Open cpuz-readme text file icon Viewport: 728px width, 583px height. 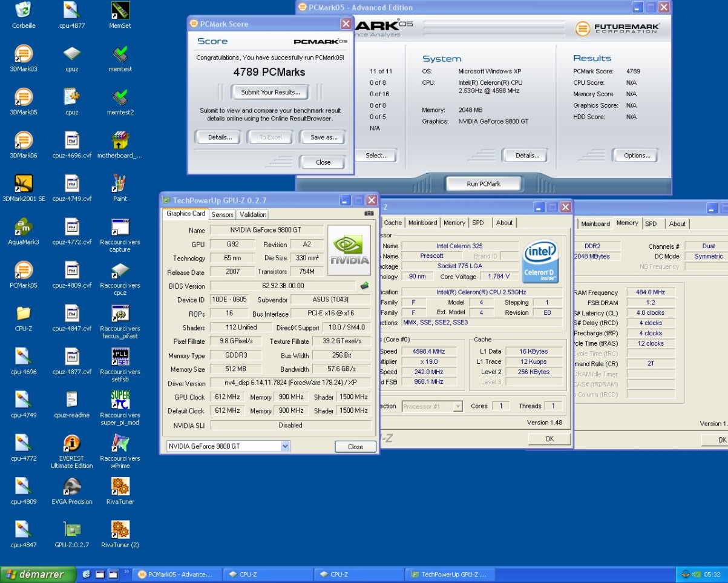(x=71, y=400)
